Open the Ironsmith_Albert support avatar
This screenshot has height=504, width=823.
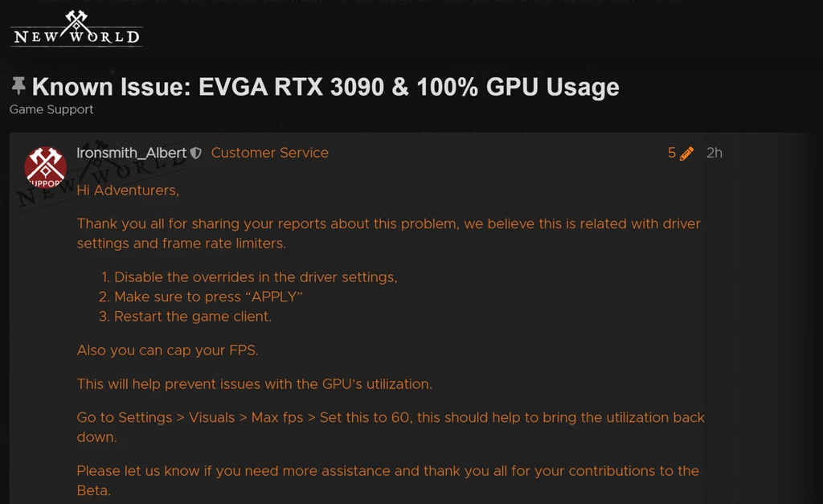(46, 167)
